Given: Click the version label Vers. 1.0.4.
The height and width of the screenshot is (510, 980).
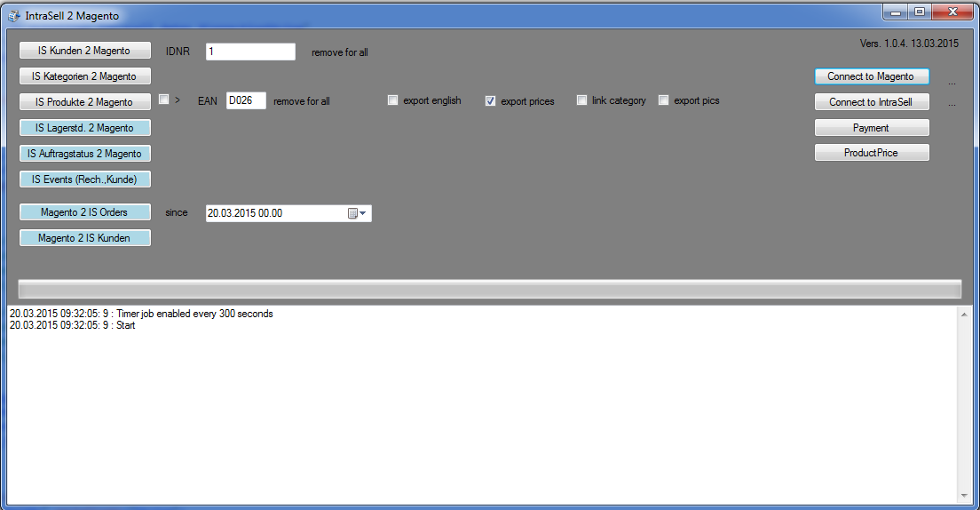Looking at the screenshot, I should pyautogui.click(x=909, y=44).
